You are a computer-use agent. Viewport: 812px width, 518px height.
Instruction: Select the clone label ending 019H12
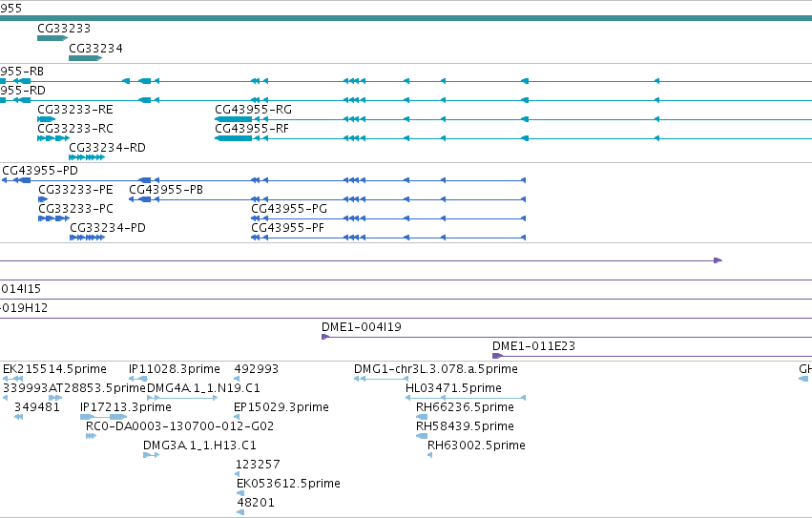(24, 308)
